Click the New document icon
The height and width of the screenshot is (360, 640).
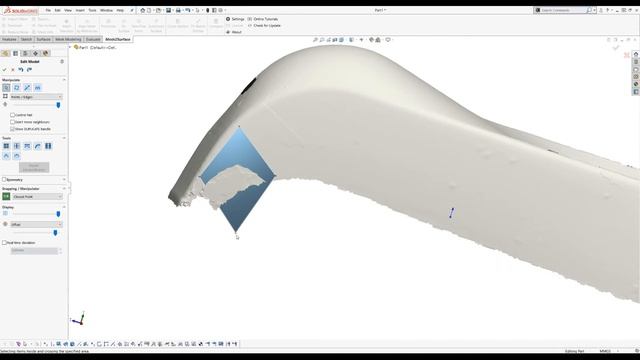149,10
